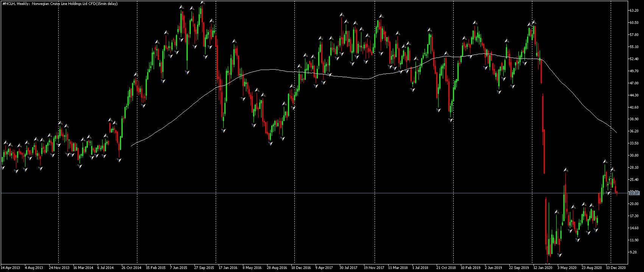Select the up fractal arrow above the May 2020 spike

click(x=565, y=170)
